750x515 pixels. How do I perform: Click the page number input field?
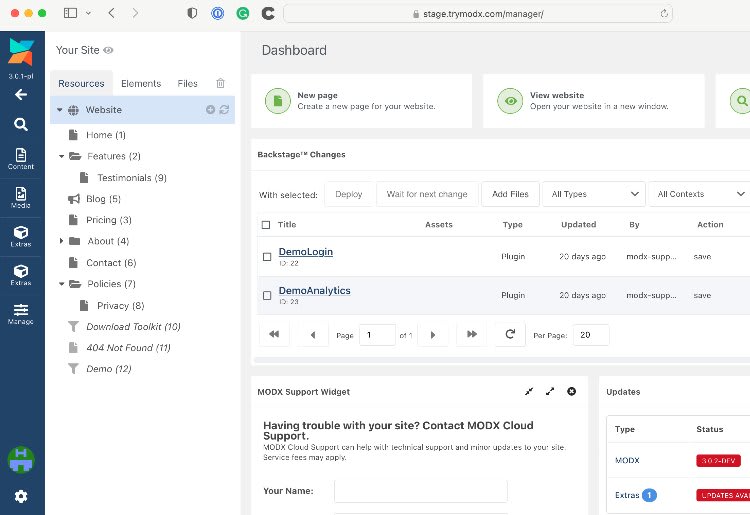point(377,335)
